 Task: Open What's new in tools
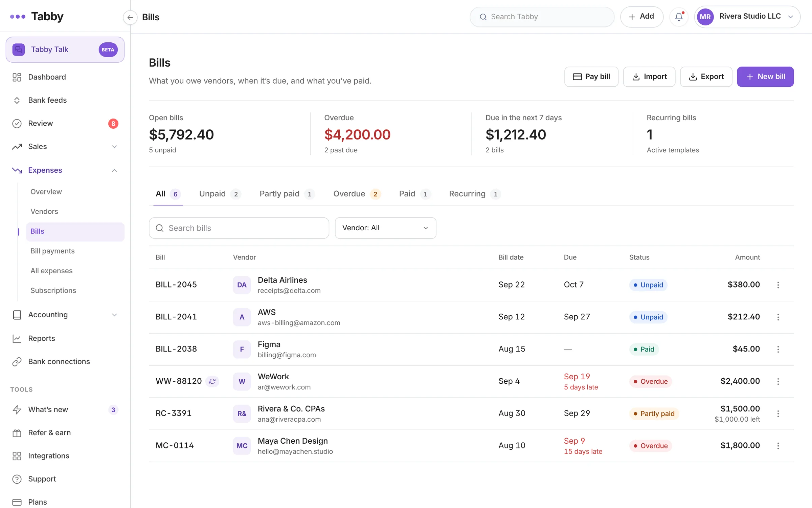tap(65, 409)
